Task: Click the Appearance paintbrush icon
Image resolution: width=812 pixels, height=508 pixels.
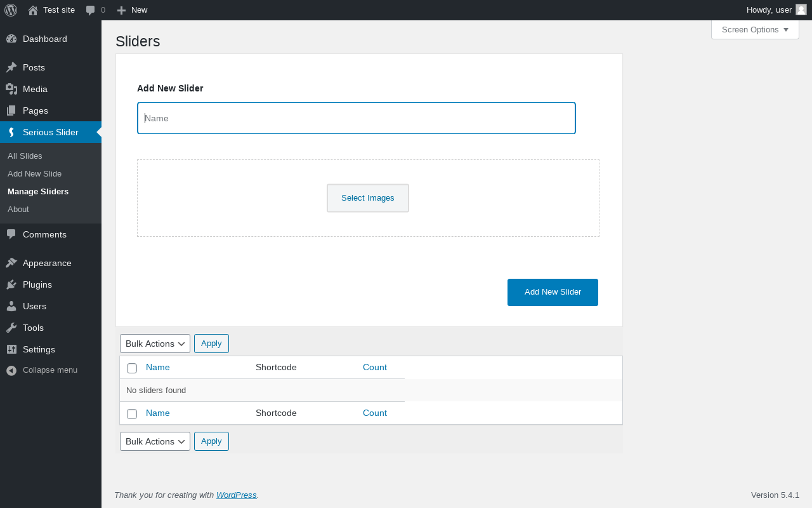Action: pyautogui.click(x=11, y=263)
